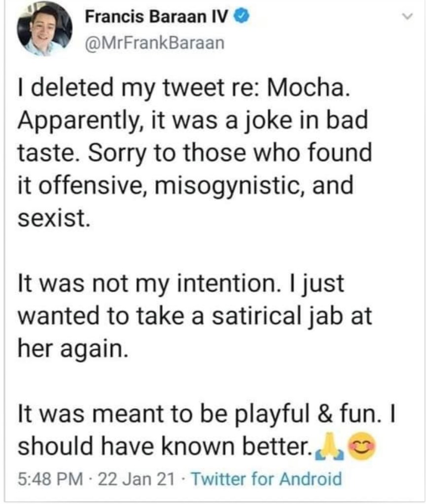426x504 pixels.
Task: Open the tweet options chevron menu
Action: click(x=407, y=17)
